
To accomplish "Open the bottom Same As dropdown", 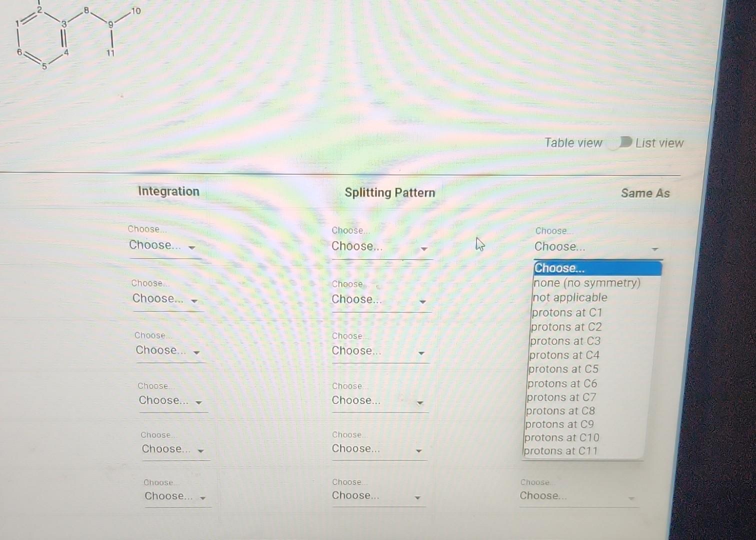I will point(576,496).
